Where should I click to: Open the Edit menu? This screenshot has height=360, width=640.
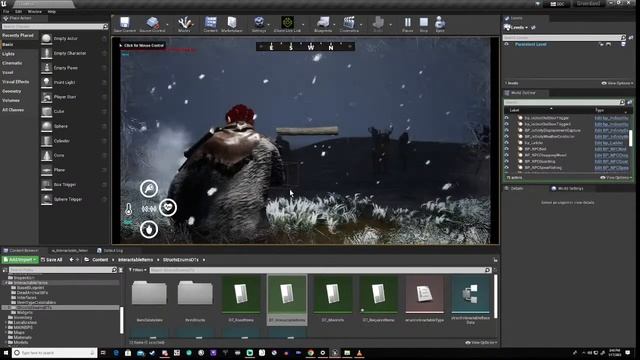tap(18, 11)
